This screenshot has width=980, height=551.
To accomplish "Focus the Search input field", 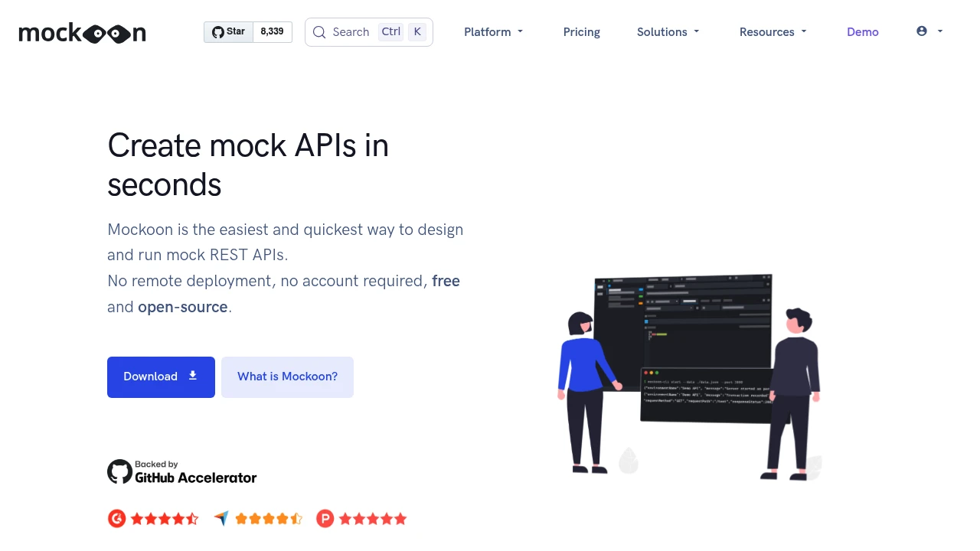I will pos(369,32).
